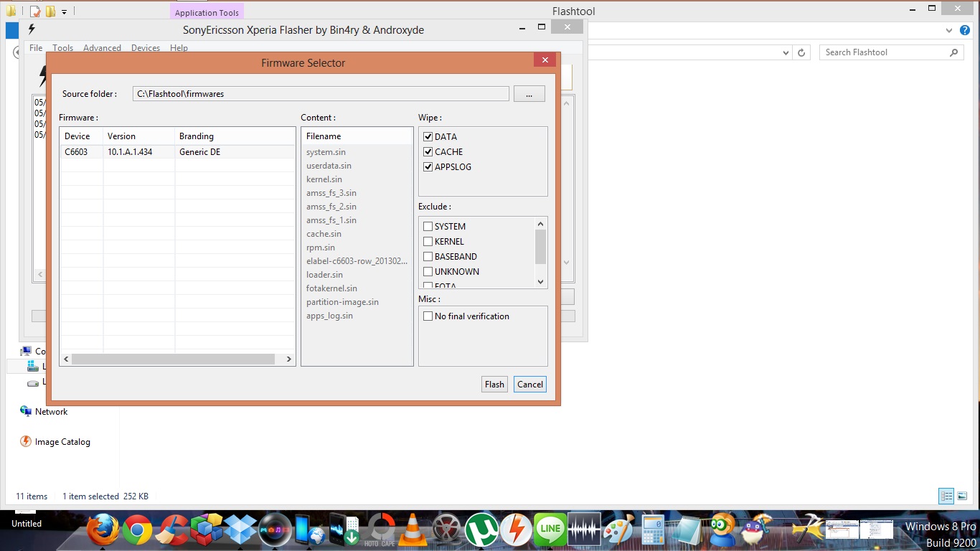Click Exclude list scroll up arrow
980x551 pixels.
click(x=541, y=224)
